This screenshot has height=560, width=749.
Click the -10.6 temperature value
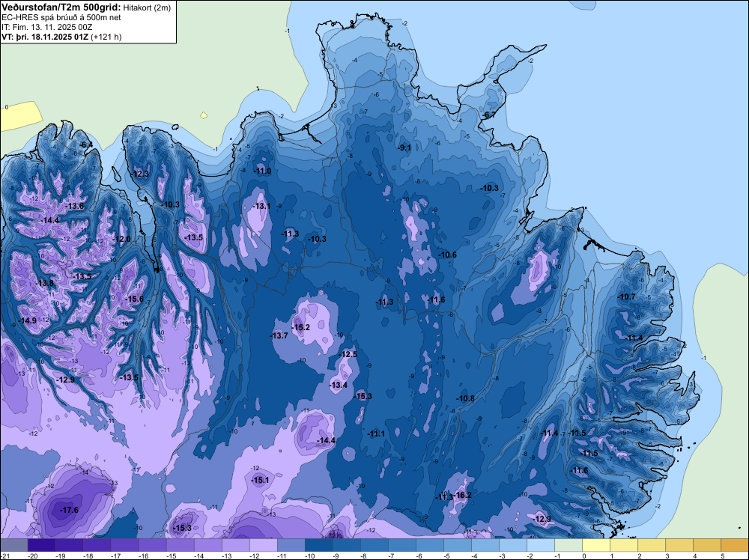tap(448, 255)
